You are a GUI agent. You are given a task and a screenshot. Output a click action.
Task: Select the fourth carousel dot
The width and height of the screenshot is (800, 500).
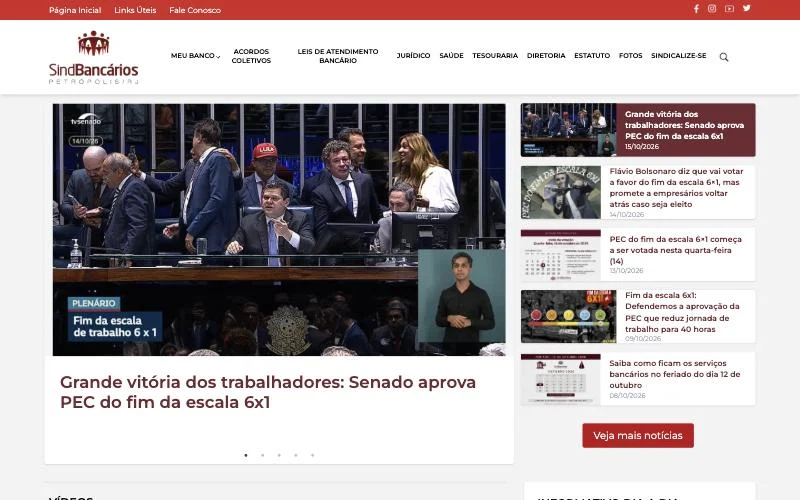click(x=296, y=455)
